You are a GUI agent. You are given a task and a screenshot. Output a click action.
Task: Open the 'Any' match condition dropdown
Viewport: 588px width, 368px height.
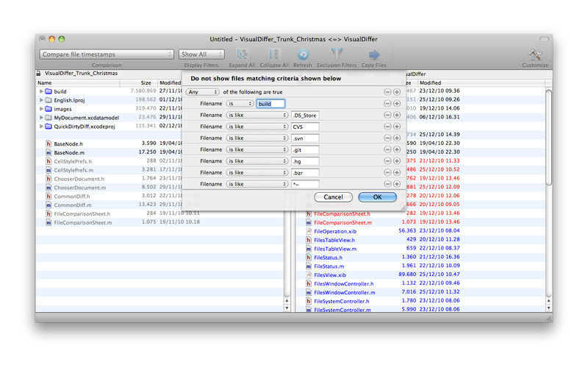point(203,92)
